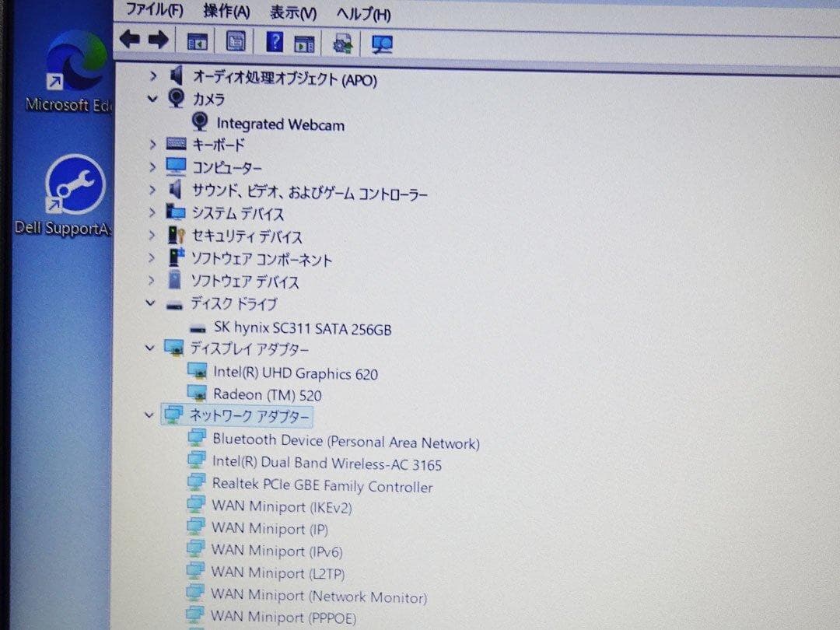The image size is (840, 630).
Task: Collapse the ディスプレイ アダプター category
Action: 150,348
